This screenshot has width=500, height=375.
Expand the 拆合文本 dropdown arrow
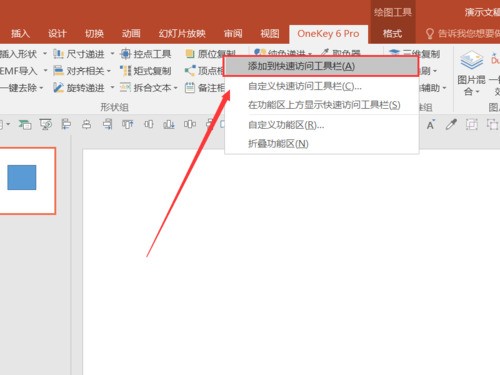pyautogui.click(x=176, y=88)
